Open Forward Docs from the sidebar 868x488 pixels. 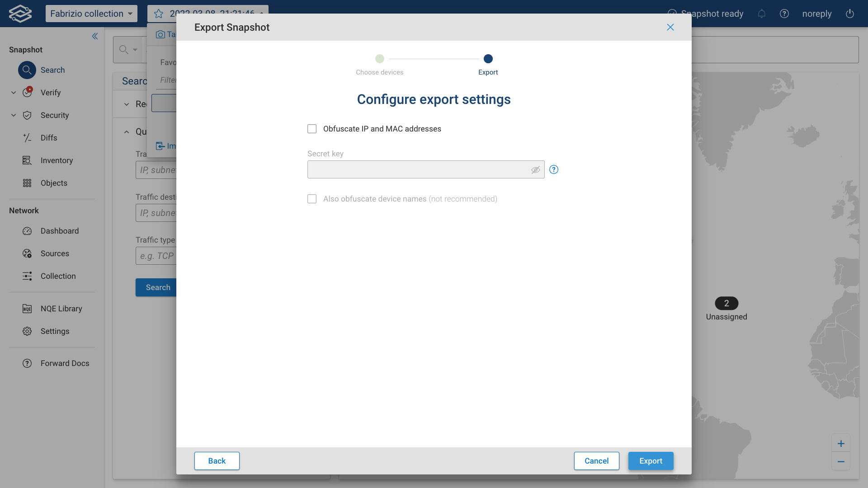click(x=27, y=363)
